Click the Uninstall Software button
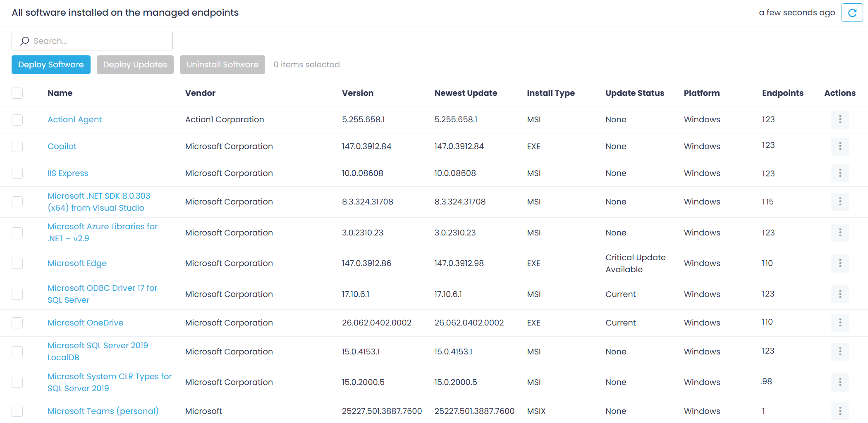Viewport: 868px width, 423px height. [222, 64]
